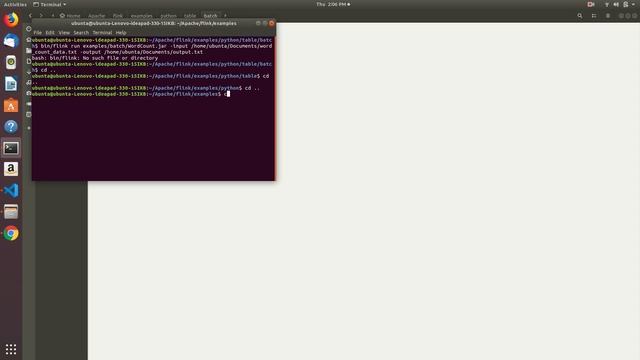Viewport: 640px width, 360px height.
Task: Open Rhythmbox music player in dock
Action: 11,62
